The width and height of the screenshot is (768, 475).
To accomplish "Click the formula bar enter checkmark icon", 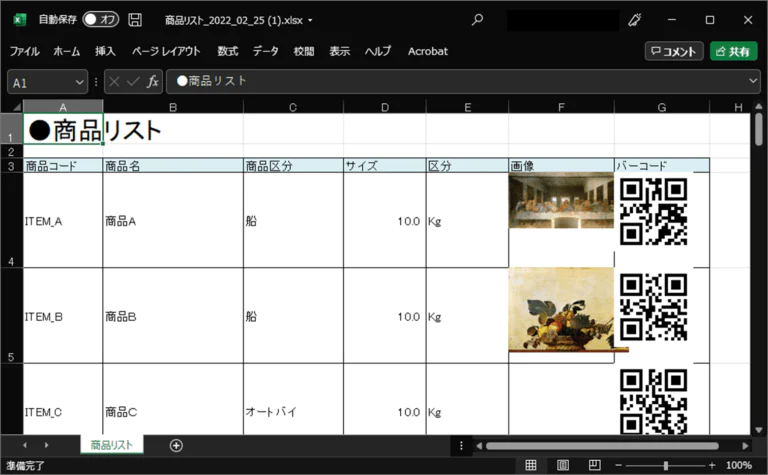I will 133,82.
